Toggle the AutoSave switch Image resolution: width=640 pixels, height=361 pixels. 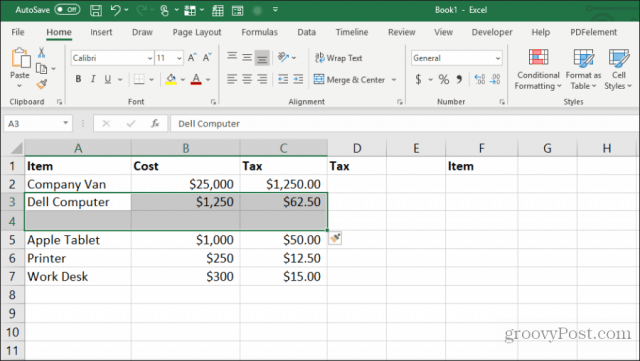click(67, 10)
